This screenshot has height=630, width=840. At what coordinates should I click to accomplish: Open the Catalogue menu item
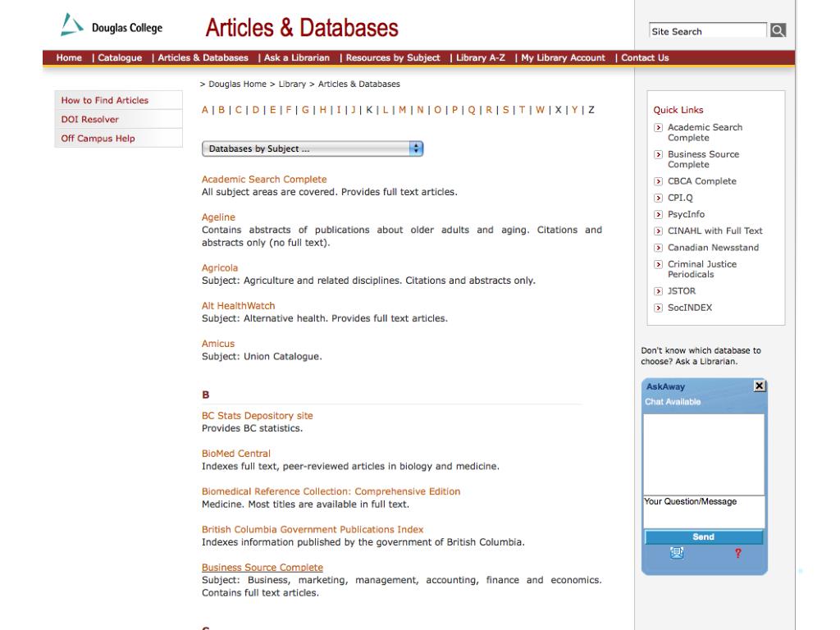[x=120, y=57]
